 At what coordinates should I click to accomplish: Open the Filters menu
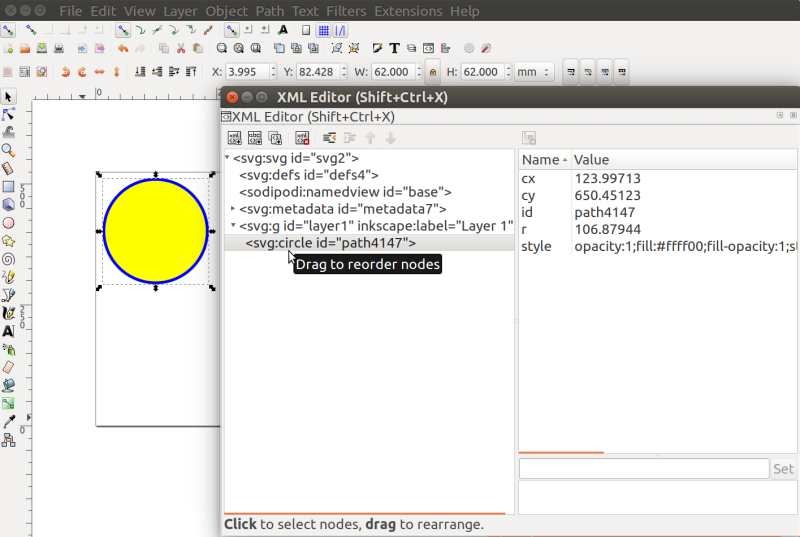pos(346,11)
